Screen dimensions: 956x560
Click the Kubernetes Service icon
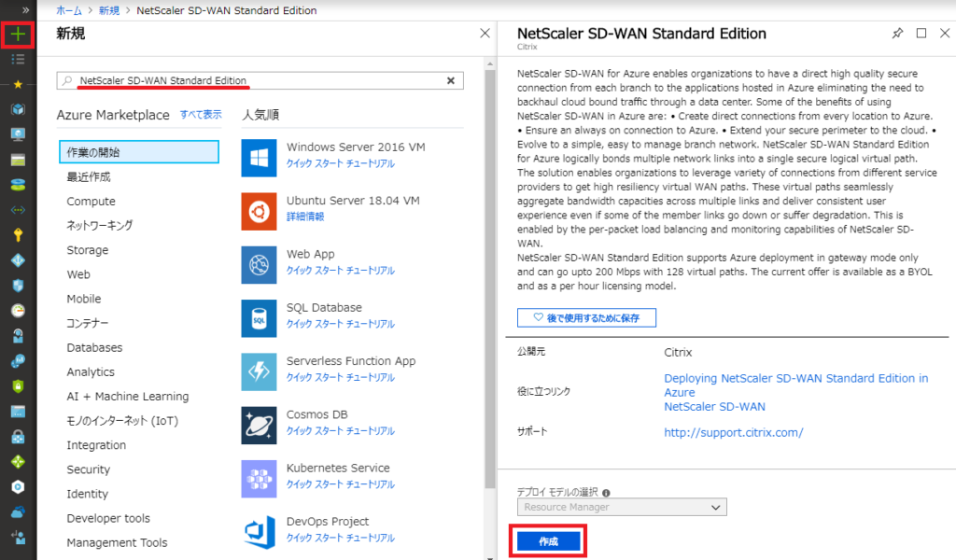tap(260, 479)
